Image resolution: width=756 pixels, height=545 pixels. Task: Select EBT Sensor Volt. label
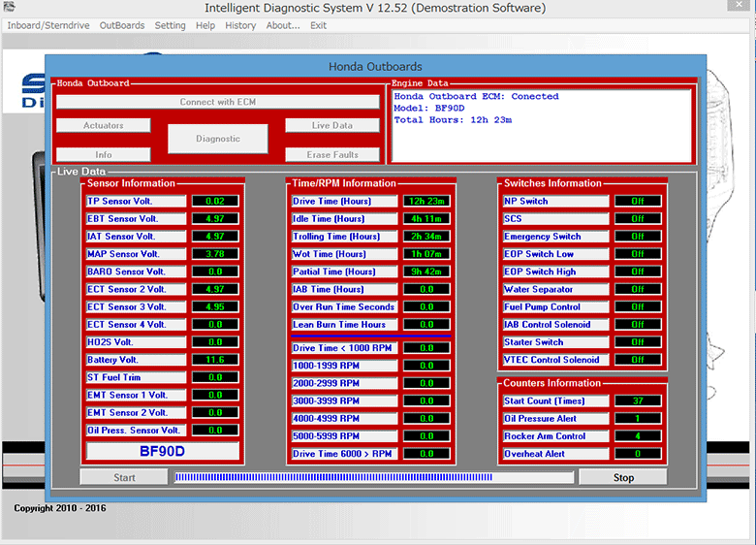[136, 219]
